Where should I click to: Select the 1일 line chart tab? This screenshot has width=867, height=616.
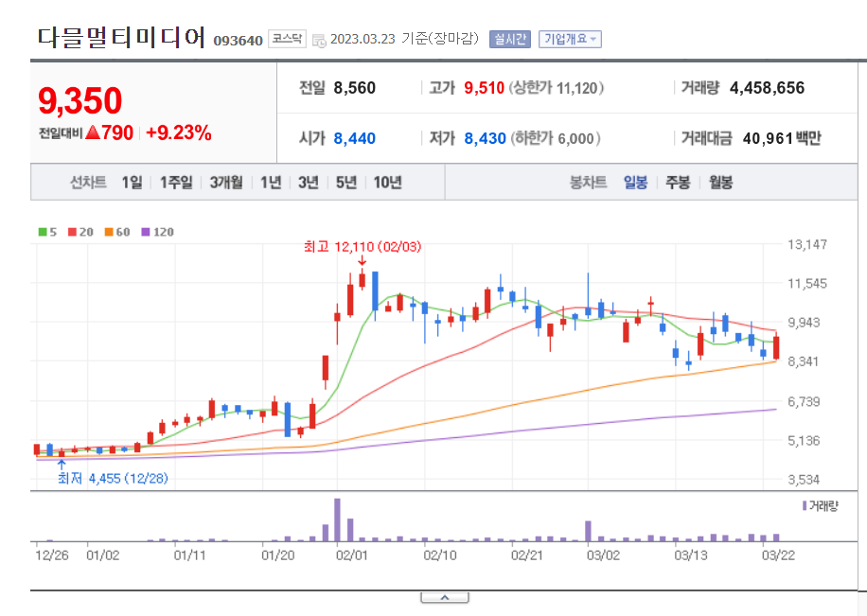pos(132,182)
